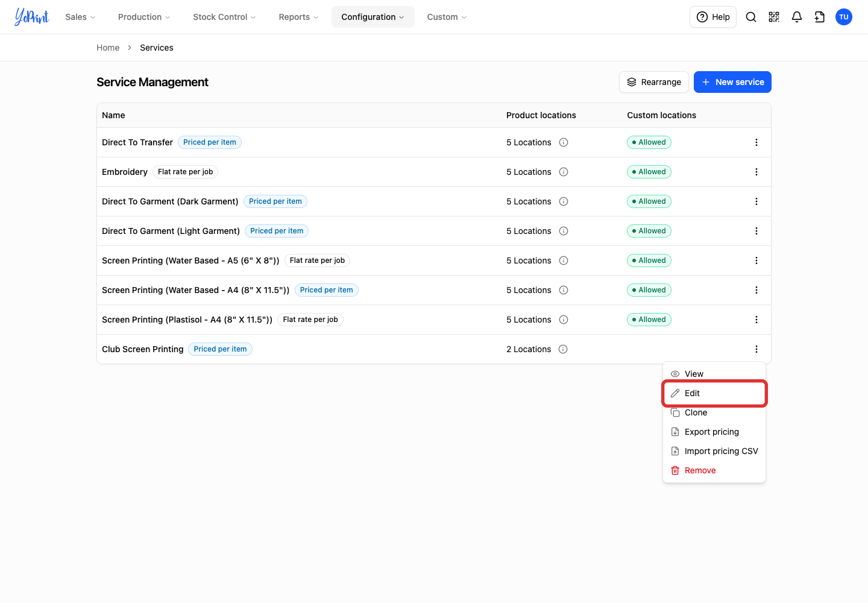
Task: Open the TU user avatar menu
Action: click(844, 17)
